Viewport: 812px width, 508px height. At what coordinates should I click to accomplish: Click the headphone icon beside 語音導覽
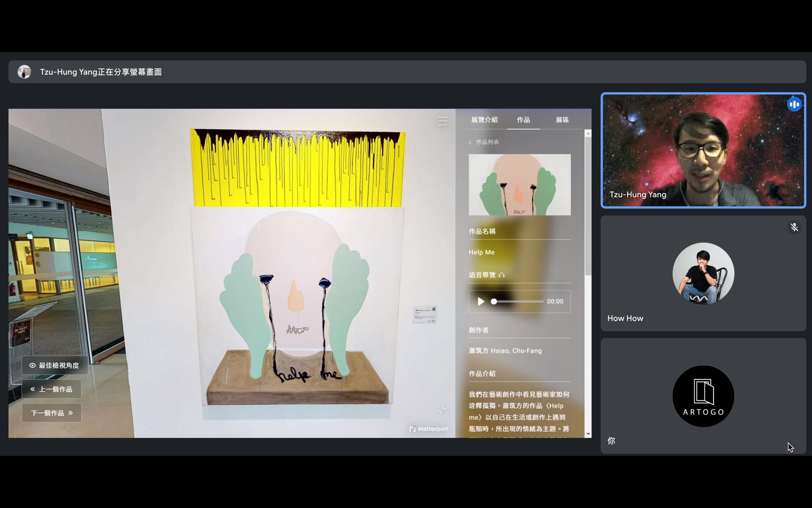[x=502, y=275]
